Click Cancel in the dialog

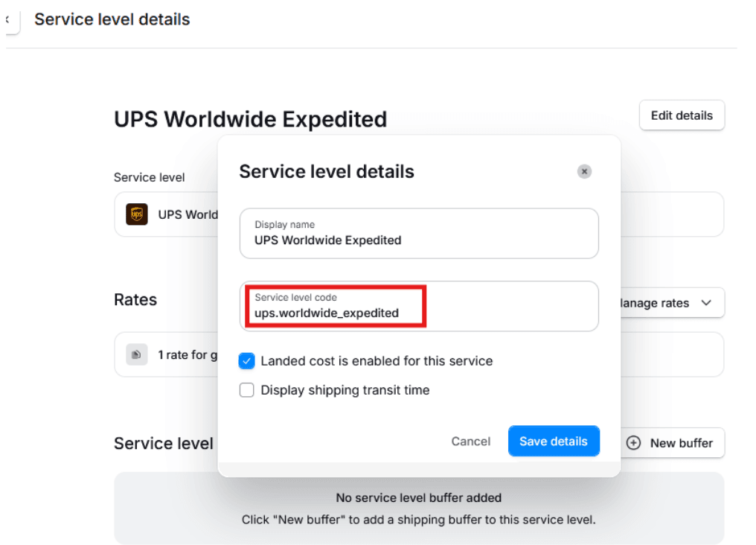pyautogui.click(x=470, y=441)
